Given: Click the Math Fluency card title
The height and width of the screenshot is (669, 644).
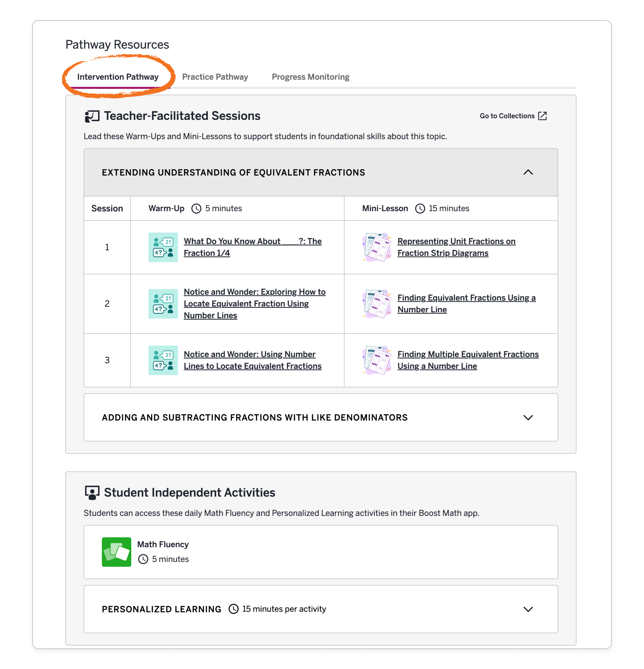Looking at the screenshot, I should pyautogui.click(x=163, y=545).
